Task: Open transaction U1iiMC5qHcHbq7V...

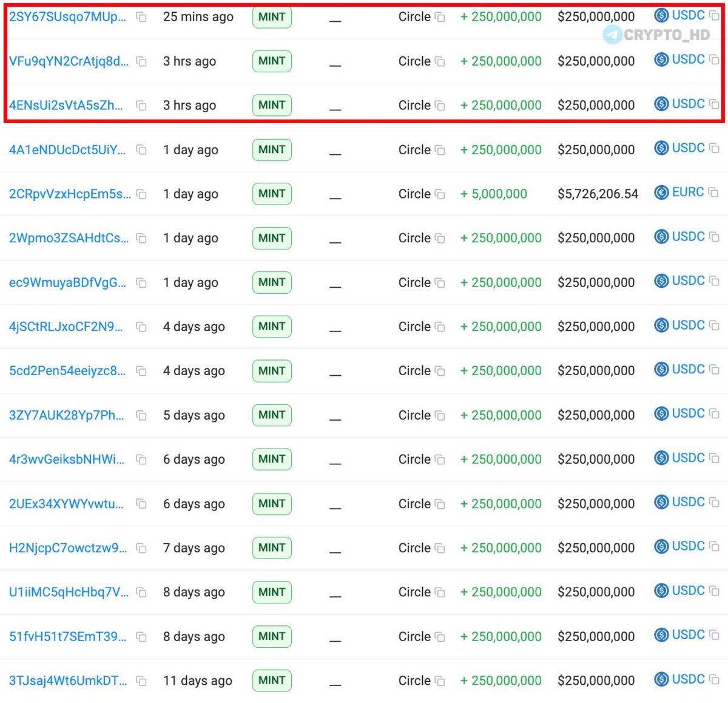Action: tap(69, 592)
